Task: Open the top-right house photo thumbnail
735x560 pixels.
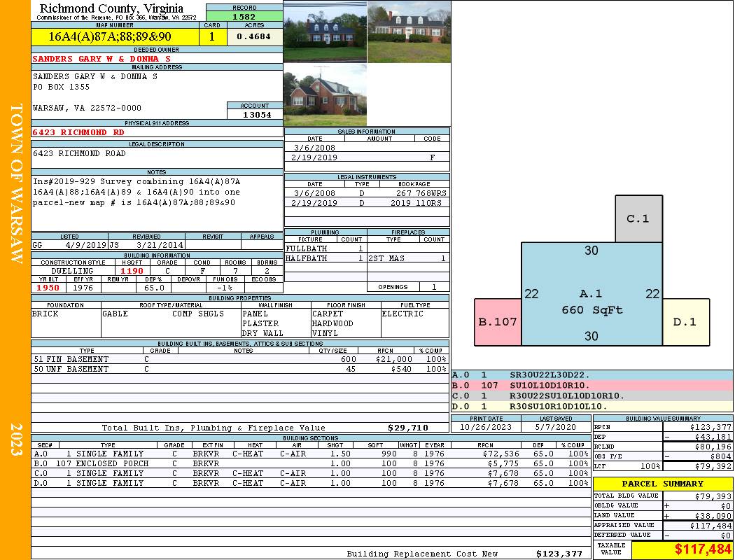Action: [409, 32]
